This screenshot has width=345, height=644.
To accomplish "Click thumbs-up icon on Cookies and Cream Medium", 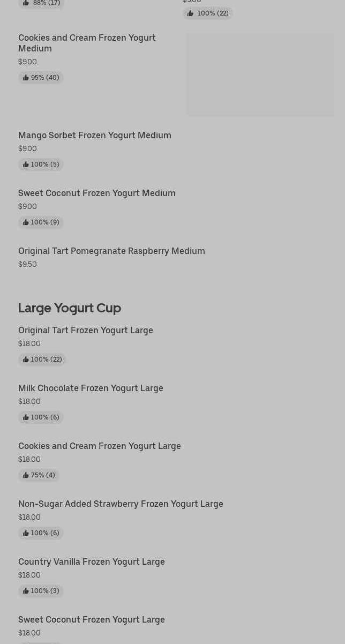I will tap(26, 78).
